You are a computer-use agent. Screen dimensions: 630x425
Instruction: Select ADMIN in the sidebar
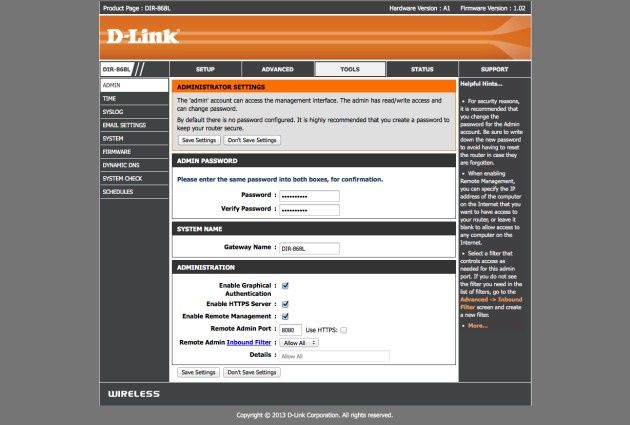(134, 85)
